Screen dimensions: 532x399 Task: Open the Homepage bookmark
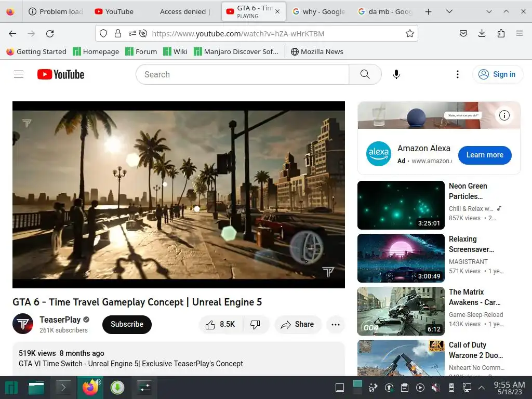[x=96, y=51]
